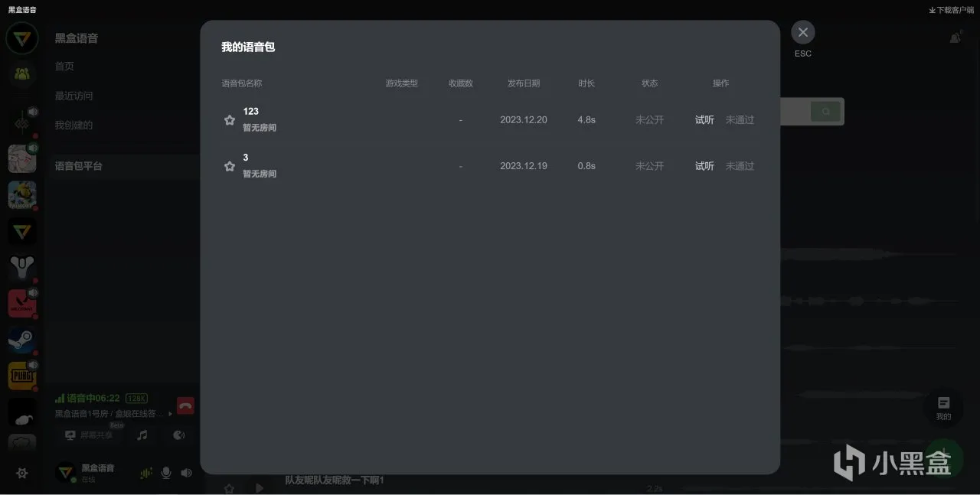Click the 4.8s duration value
The height and width of the screenshot is (495, 980).
click(x=586, y=120)
